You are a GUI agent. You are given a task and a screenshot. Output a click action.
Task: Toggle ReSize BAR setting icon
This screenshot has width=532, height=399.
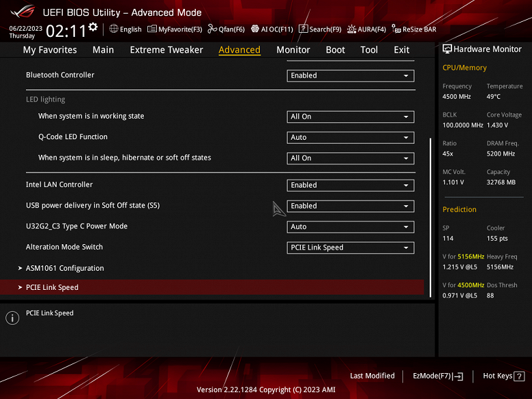click(396, 29)
